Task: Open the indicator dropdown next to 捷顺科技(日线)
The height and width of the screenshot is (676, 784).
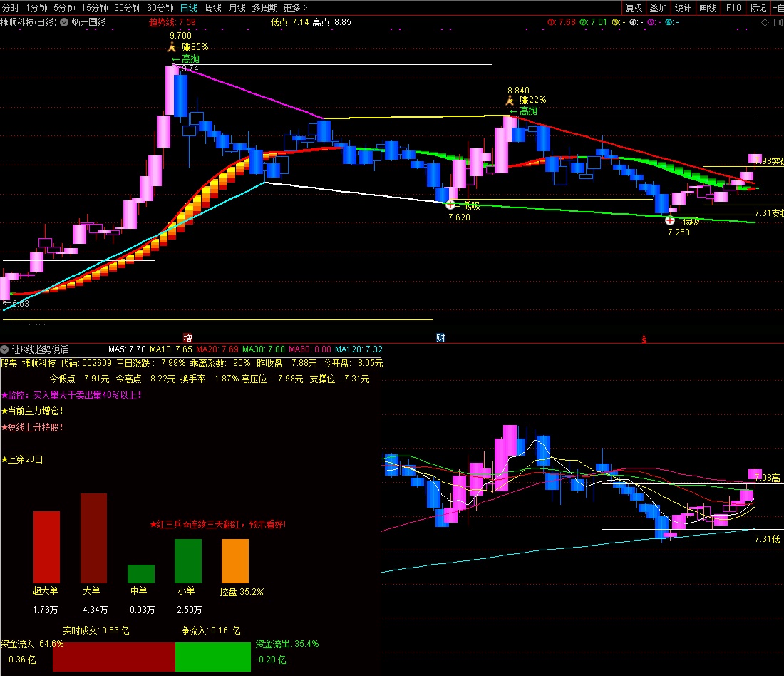Action: [x=64, y=22]
